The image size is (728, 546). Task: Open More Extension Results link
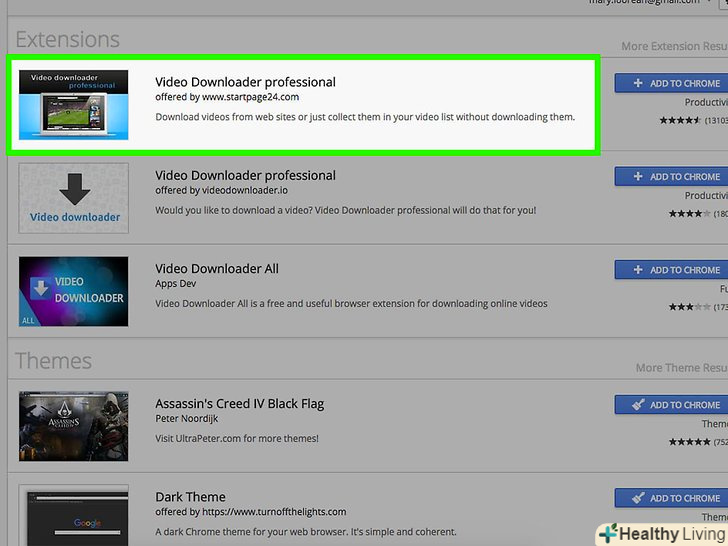coord(673,47)
